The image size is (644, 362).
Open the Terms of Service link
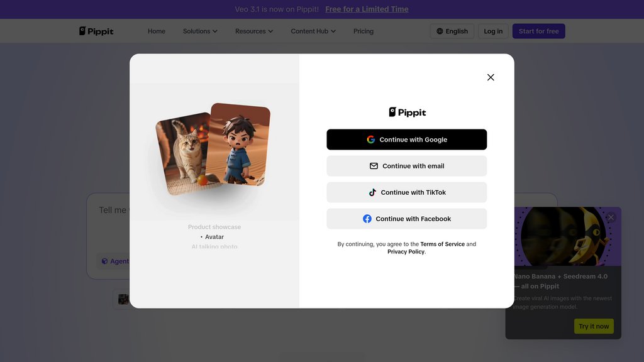(442, 244)
